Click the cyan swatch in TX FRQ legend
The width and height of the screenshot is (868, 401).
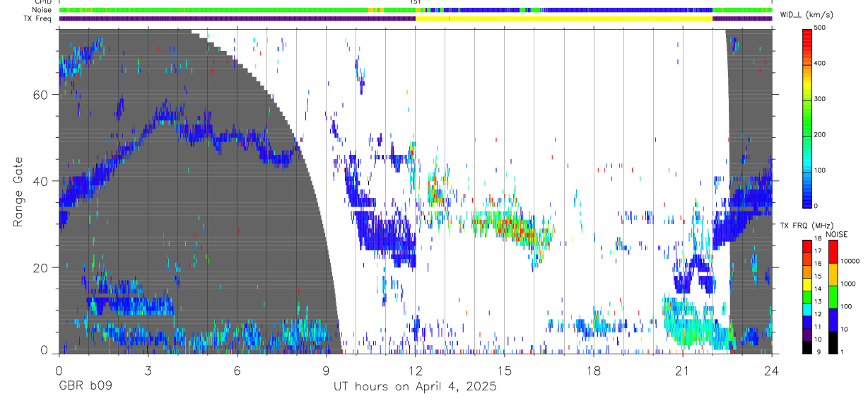807,309
